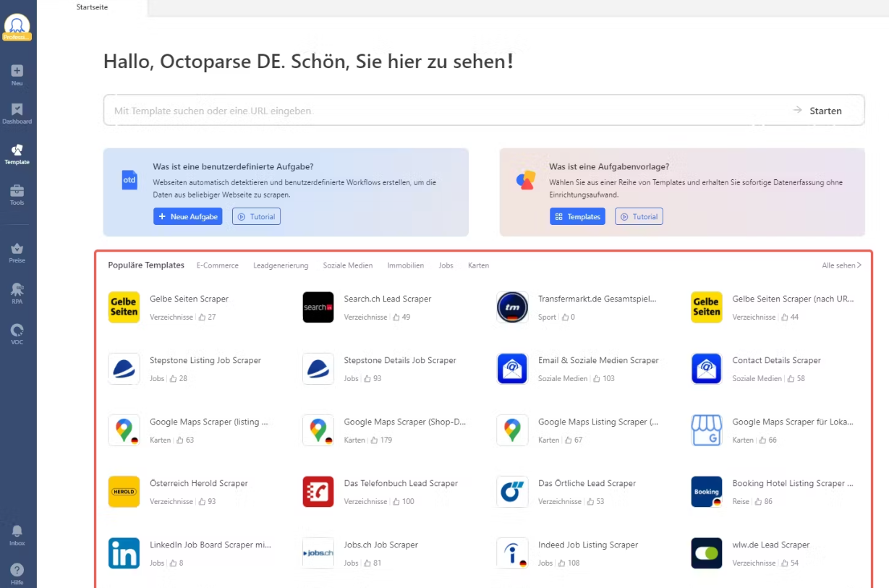Click the wlw.de Lead Scraper toggle logo

coord(707,553)
